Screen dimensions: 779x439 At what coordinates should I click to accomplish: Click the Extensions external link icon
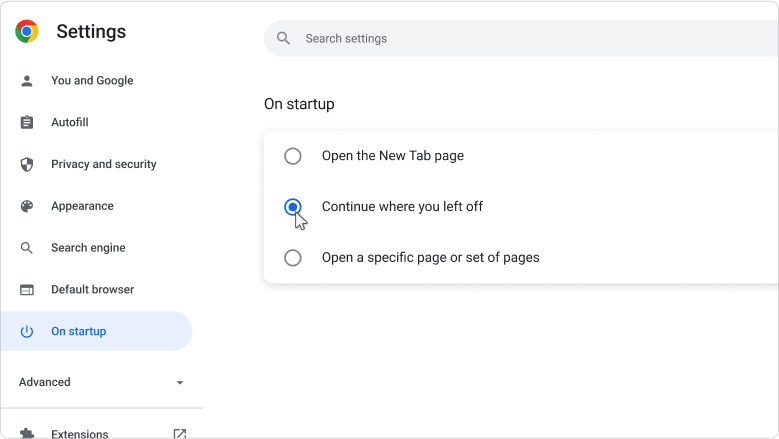click(x=179, y=434)
